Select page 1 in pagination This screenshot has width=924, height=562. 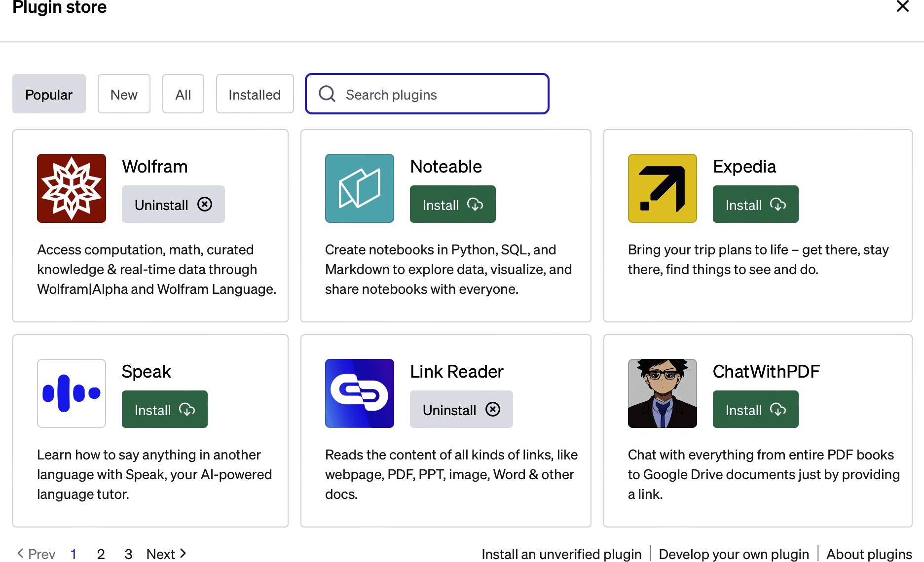click(x=74, y=554)
